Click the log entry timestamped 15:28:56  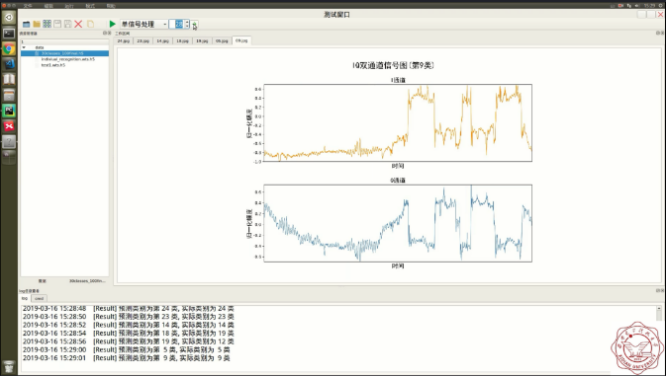click(128, 342)
